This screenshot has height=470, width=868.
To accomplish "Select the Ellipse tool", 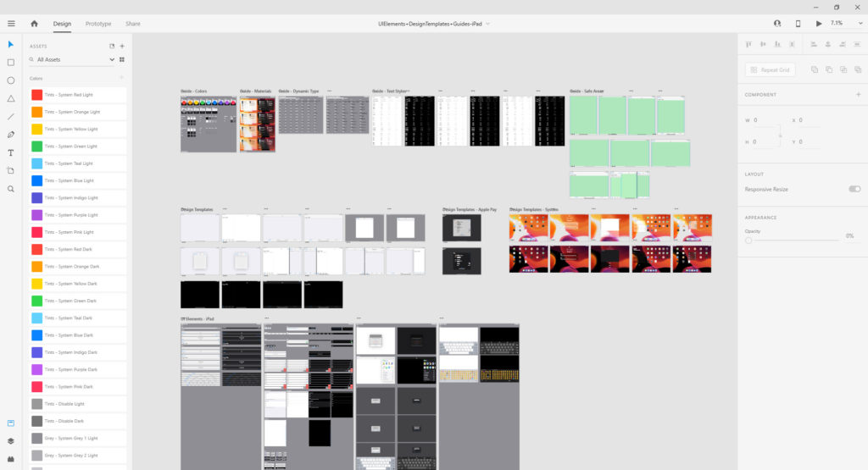I will (11, 80).
